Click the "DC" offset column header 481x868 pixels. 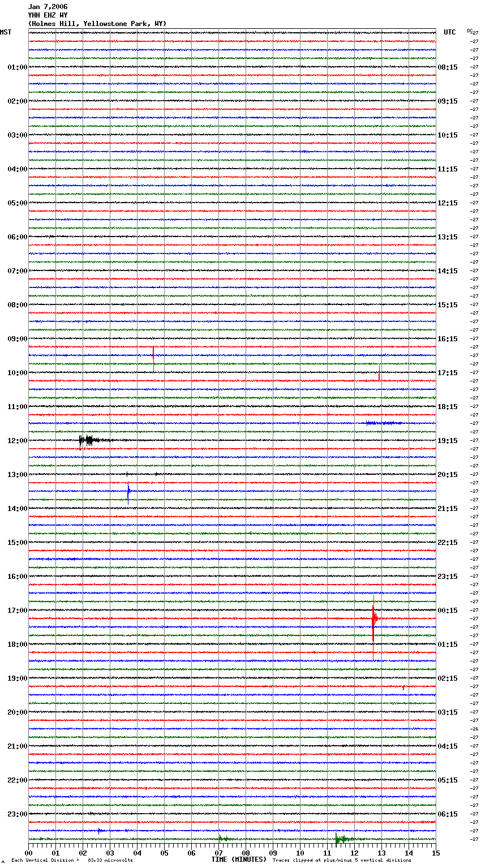470,31
